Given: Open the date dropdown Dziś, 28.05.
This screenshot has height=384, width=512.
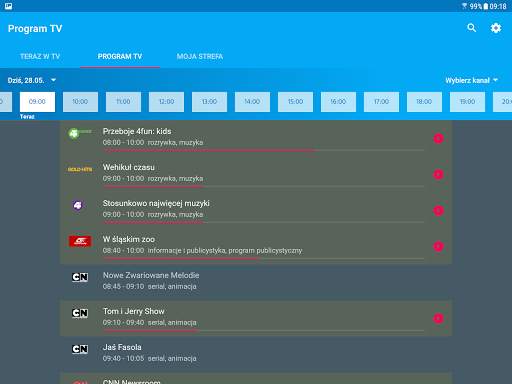Looking at the screenshot, I should click(32, 80).
